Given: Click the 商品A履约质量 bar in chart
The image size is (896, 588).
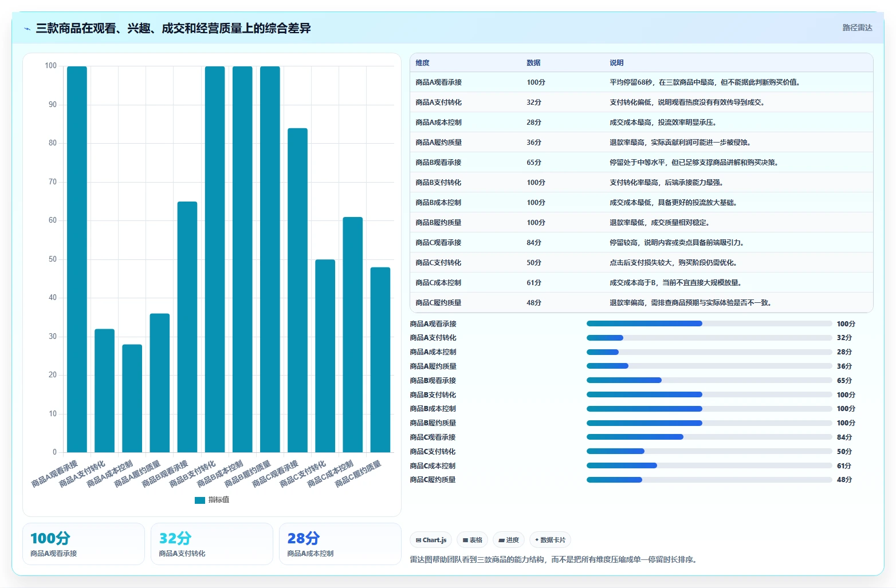Looking at the screenshot, I should 160,383.
